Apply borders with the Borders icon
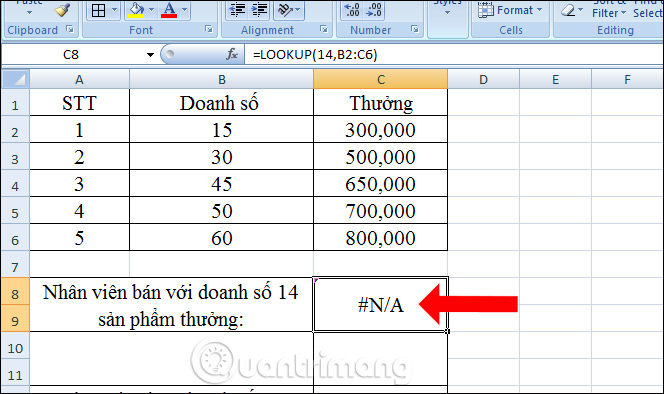 pos(98,10)
